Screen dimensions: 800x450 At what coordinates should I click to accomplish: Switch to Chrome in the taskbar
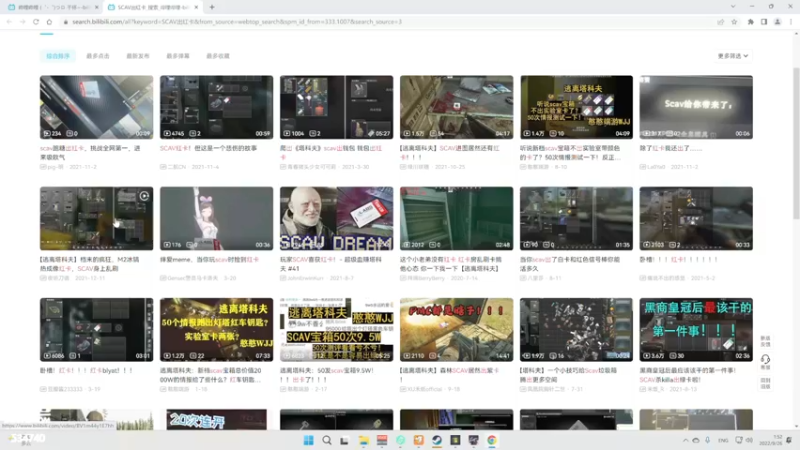point(492,440)
